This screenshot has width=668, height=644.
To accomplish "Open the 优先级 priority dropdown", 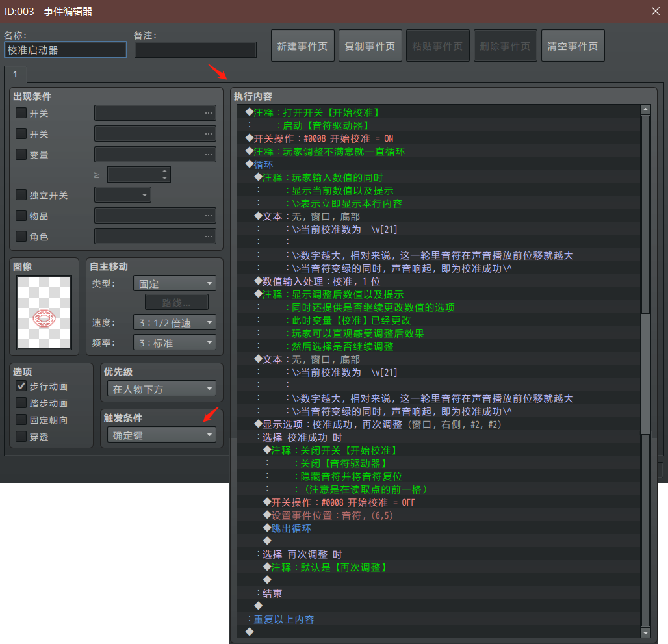I will click(x=161, y=389).
